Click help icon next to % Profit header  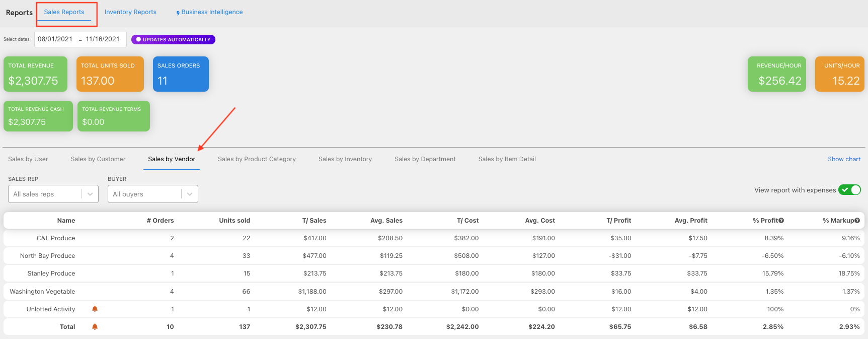click(x=781, y=221)
